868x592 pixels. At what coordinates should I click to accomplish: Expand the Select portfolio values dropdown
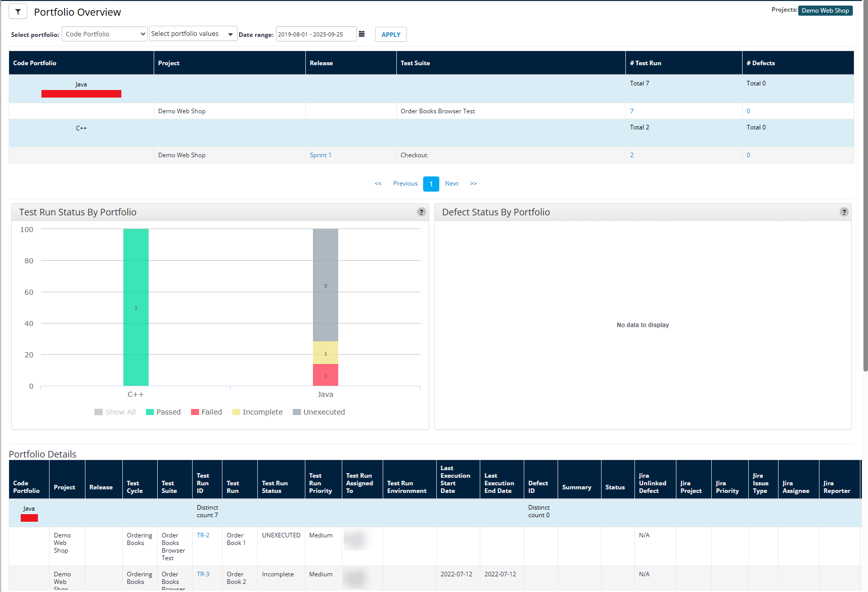point(193,34)
